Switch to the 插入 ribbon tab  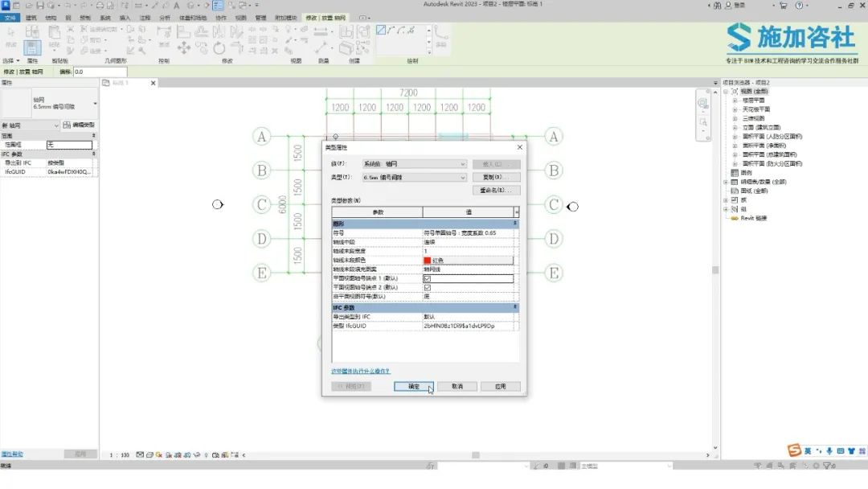125,18
